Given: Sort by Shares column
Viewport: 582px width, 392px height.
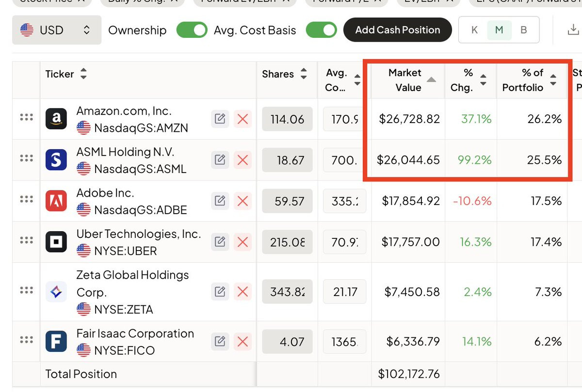Looking at the screenshot, I should (304, 74).
